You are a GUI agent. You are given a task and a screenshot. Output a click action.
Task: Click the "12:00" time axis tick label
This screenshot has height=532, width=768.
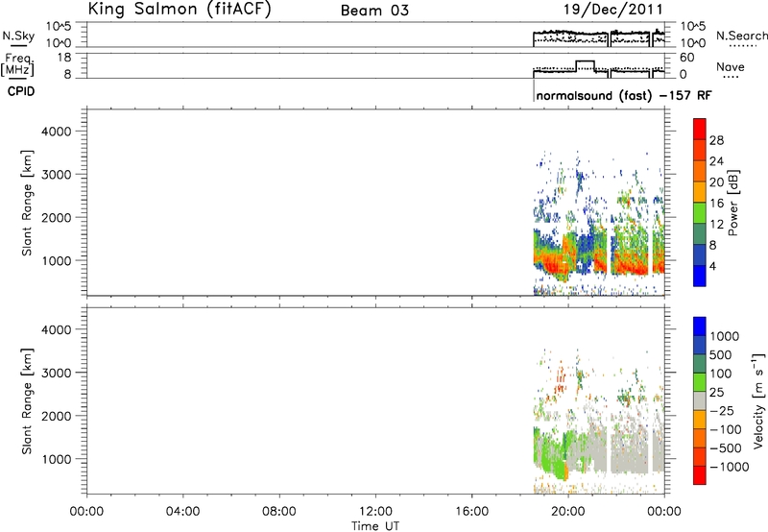click(375, 512)
